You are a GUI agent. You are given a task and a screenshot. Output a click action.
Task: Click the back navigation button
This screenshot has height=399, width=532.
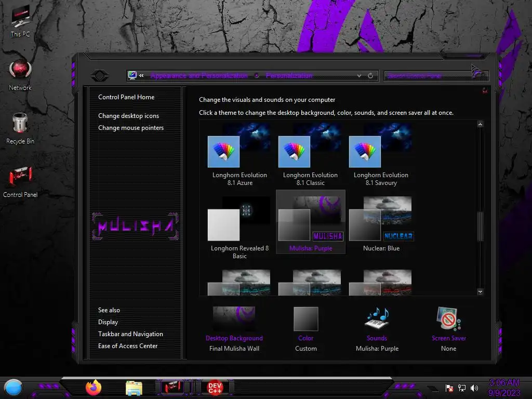[x=100, y=75]
